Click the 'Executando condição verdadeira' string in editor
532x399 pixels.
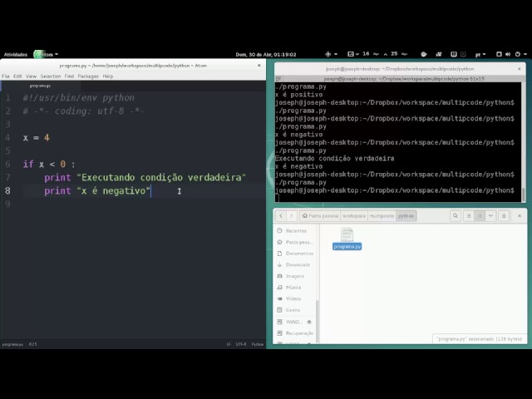click(161, 177)
